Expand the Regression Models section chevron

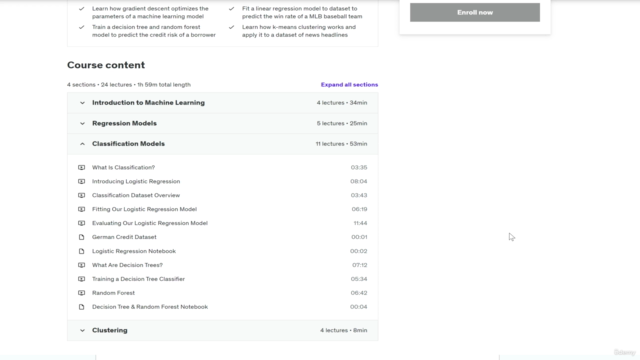pos(82,123)
